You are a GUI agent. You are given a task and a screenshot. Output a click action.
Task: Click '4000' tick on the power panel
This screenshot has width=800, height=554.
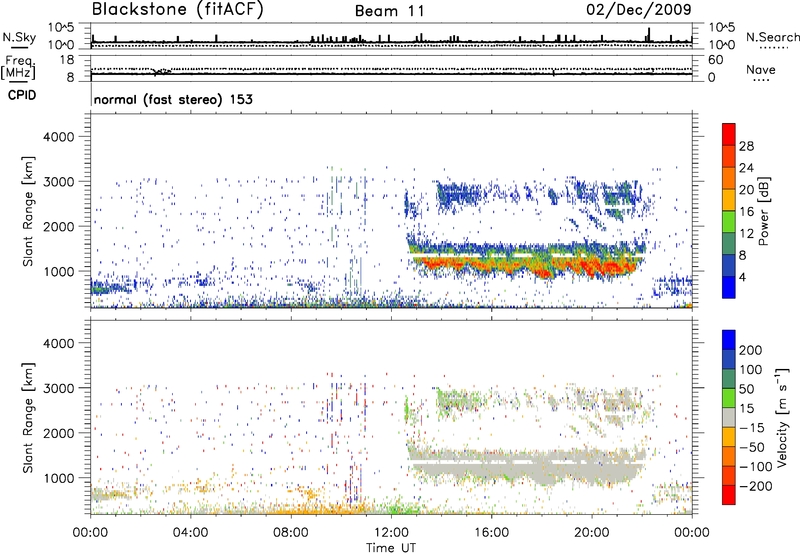coord(58,137)
